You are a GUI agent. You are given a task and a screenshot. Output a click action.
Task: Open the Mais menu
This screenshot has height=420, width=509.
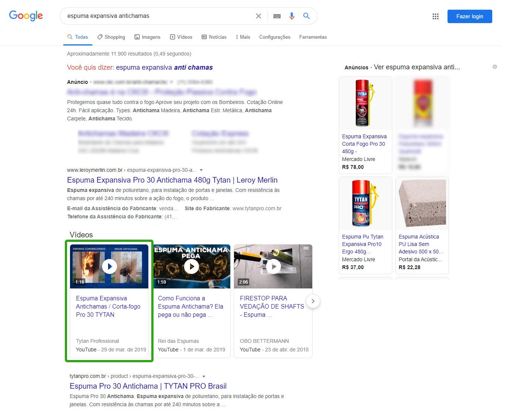pyautogui.click(x=243, y=37)
